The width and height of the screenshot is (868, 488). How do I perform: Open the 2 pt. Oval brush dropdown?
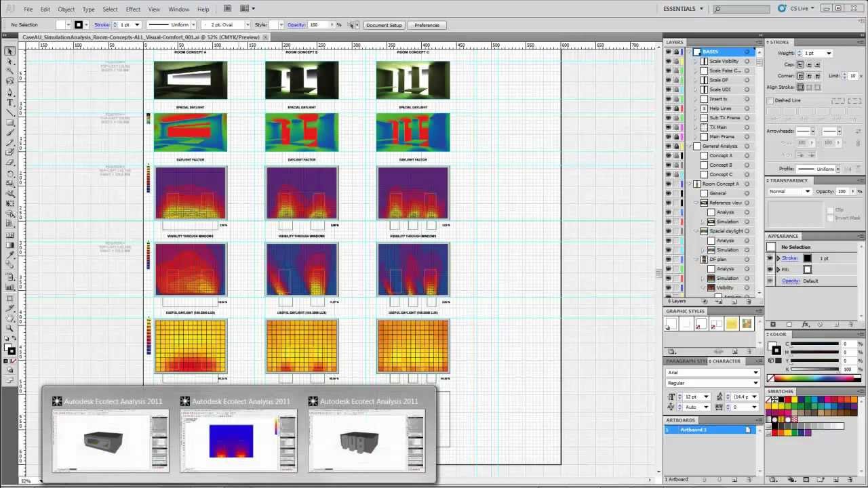[248, 25]
